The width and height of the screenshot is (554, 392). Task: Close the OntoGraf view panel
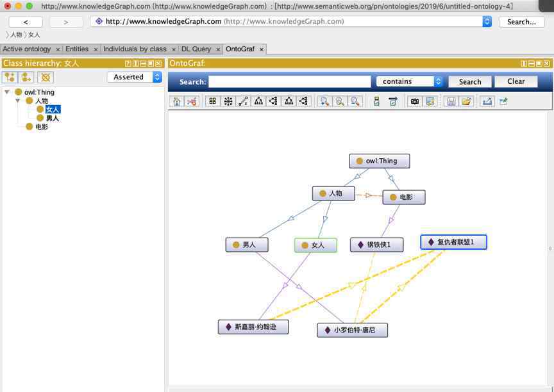[x=546, y=63]
